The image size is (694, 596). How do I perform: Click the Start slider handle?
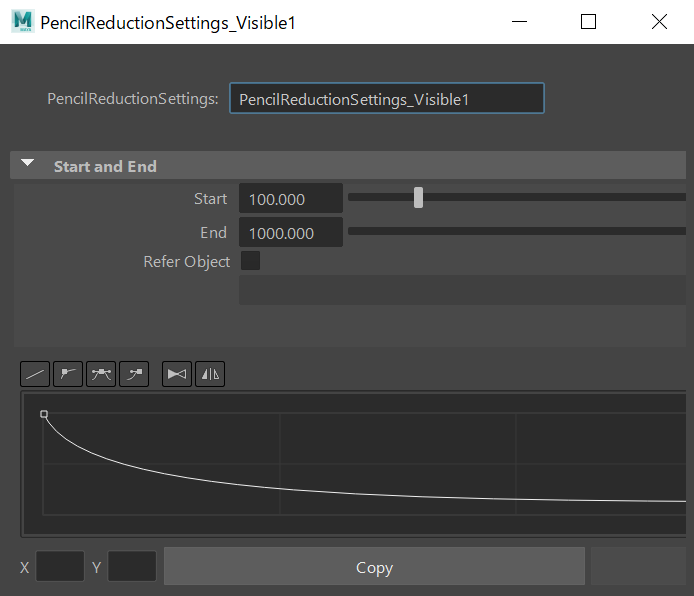coord(418,198)
